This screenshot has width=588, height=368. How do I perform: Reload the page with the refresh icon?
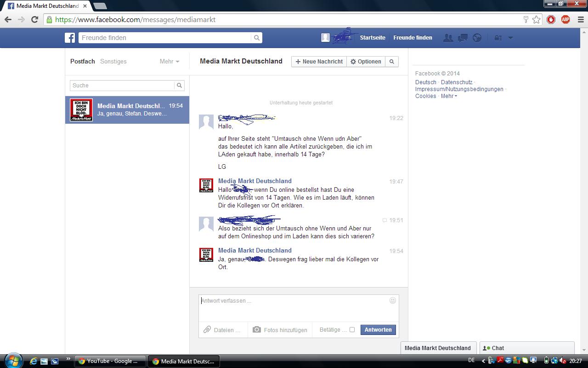click(x=34, y=19)
